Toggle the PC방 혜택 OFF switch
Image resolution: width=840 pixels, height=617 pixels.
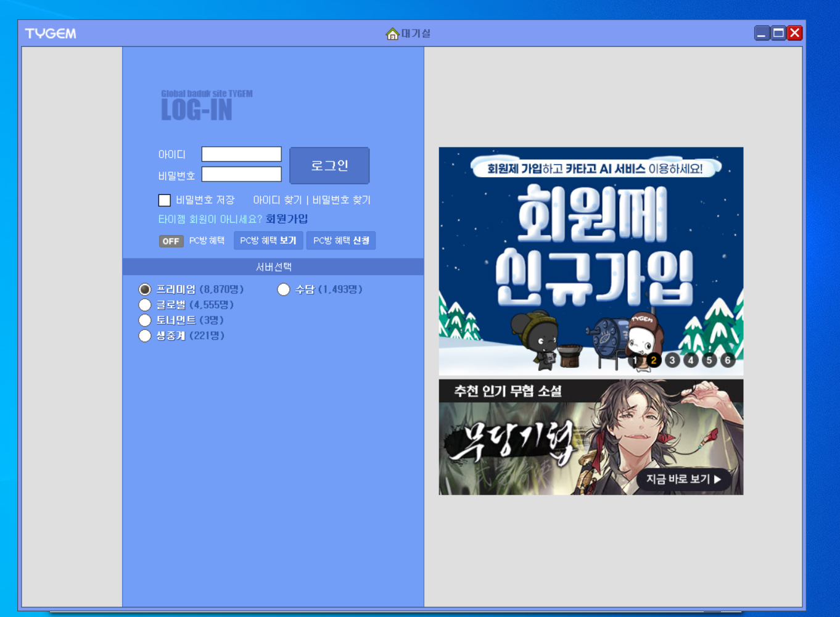[171, 241]
